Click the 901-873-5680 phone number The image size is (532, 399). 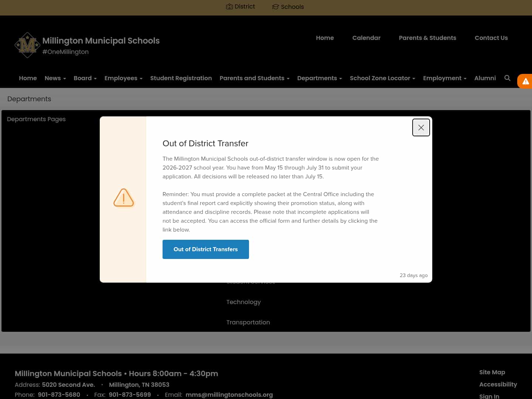pyautogui.click(x=59, y=395)
